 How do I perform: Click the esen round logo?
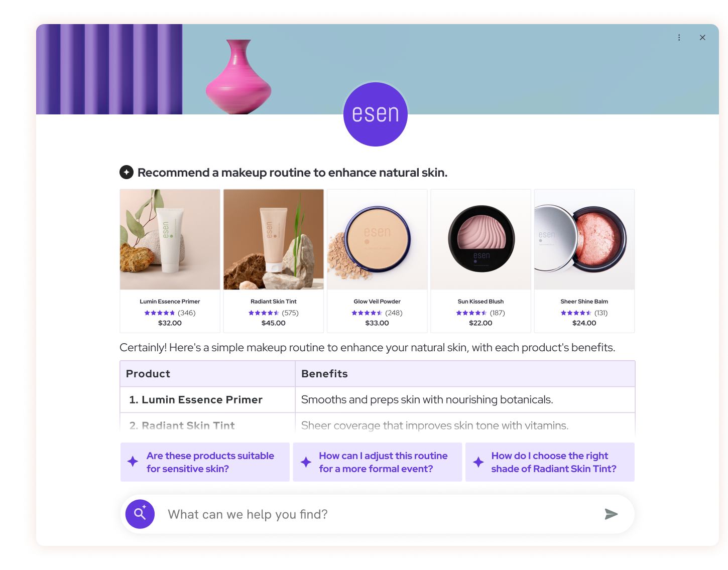(x=376, y=114)
